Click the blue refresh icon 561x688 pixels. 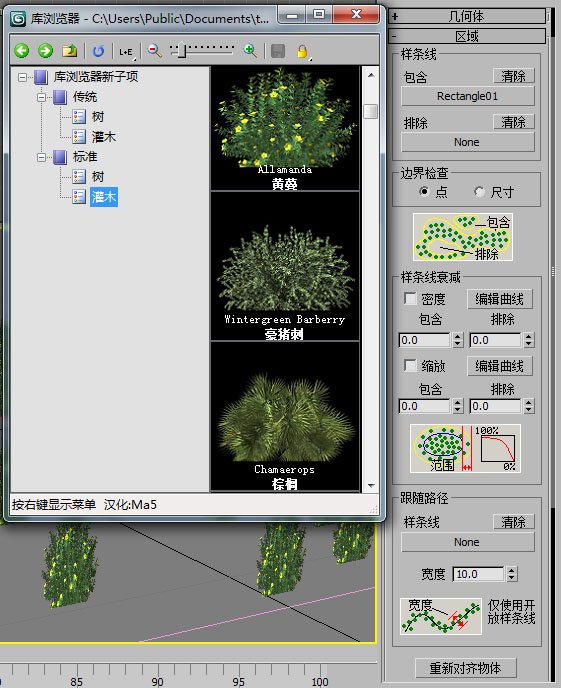pos(98,52)
